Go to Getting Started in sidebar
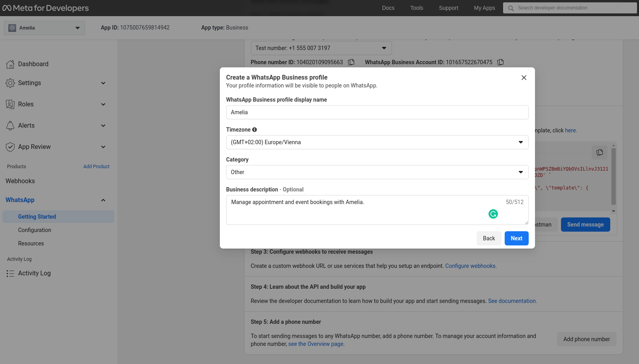The height and width of the screenshot is (364, 639). [x=58, y=217]
